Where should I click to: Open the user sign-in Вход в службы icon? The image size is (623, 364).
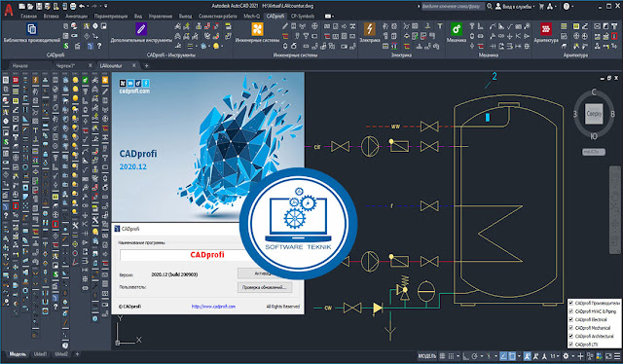pos(497,6)
